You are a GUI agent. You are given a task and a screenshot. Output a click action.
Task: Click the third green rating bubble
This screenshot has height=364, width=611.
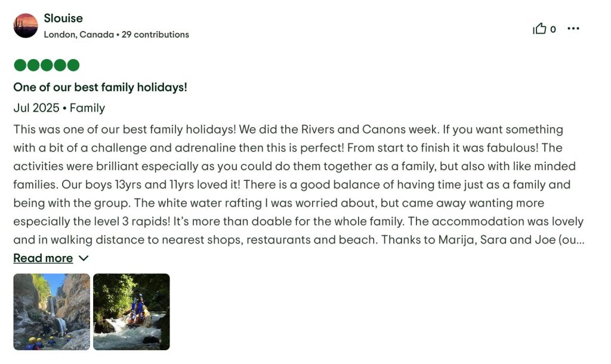point(47,65)
